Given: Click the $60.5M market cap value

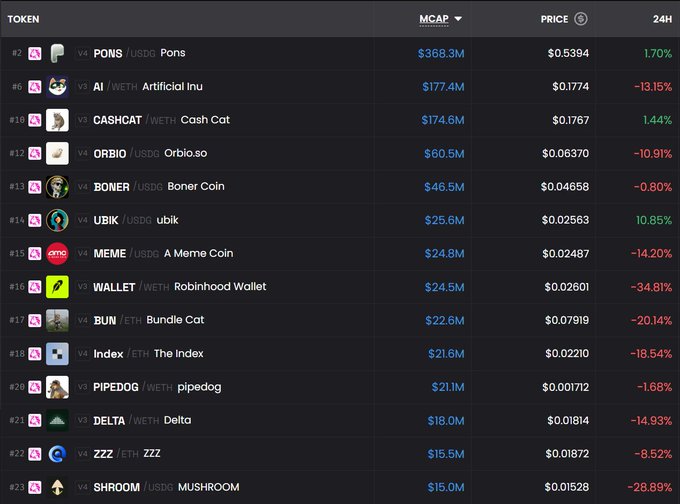Looking at the screenshot, I should point(444,154).
